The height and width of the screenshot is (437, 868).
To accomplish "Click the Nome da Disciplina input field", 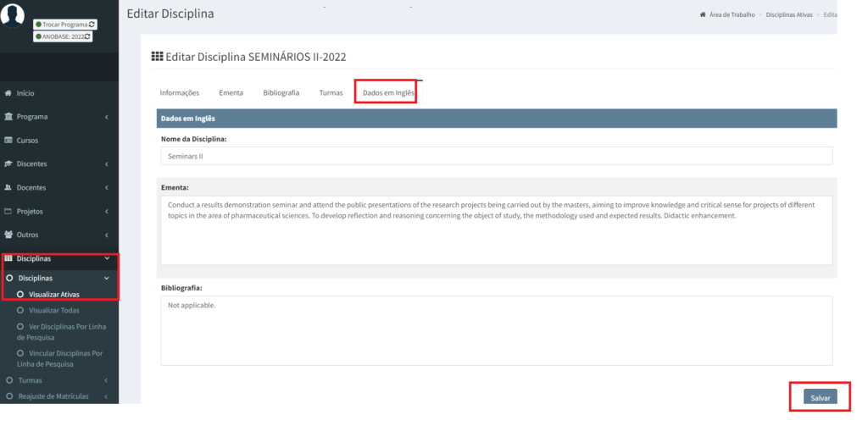I will pyautogui.click(x=496, y=157).
